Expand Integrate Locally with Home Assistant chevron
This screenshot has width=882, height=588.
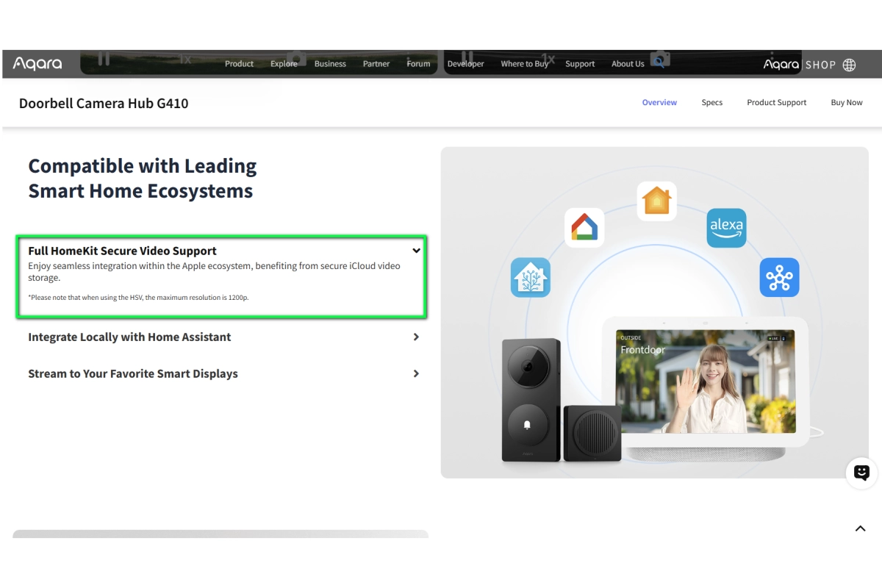point(416,337)
